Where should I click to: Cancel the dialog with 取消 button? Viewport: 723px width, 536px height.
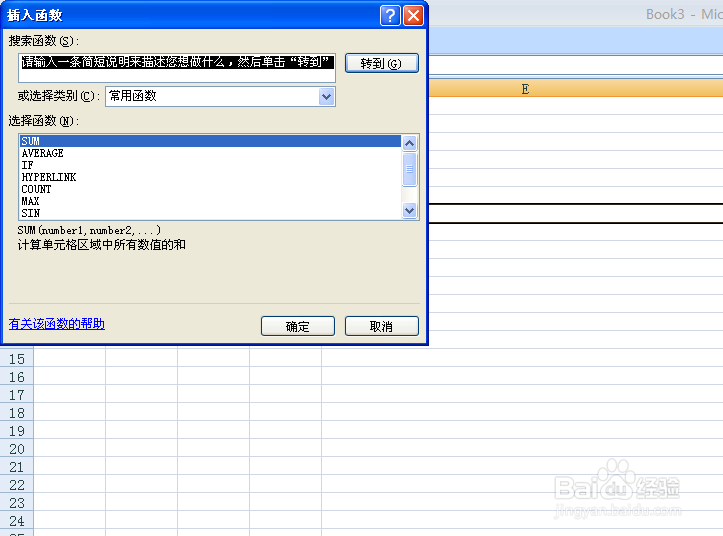click(382, 326)
